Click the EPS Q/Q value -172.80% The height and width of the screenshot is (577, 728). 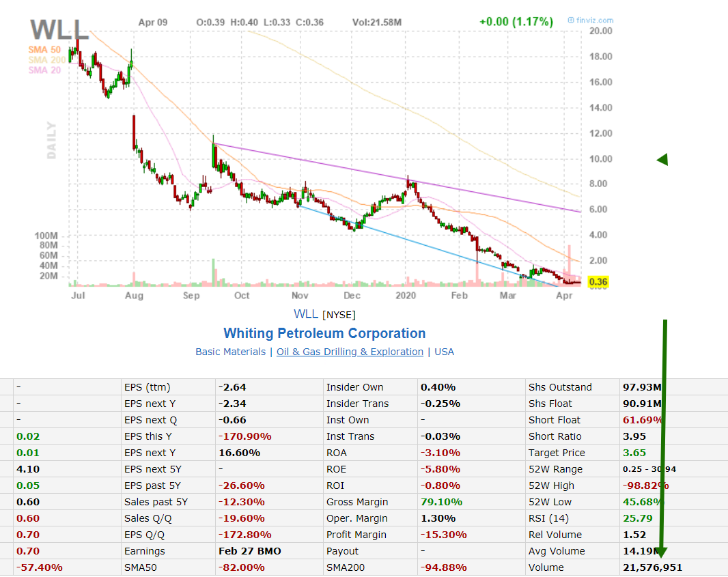point(245,535)
